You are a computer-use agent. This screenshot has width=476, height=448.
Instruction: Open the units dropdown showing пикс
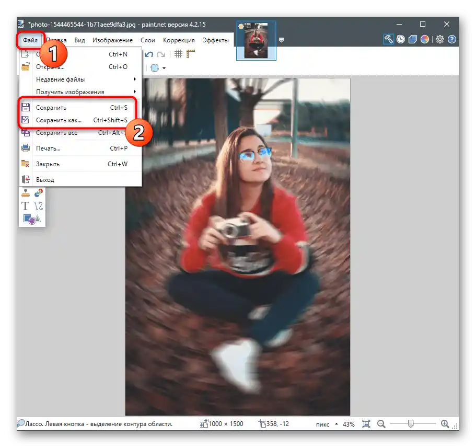coord(327,424)
